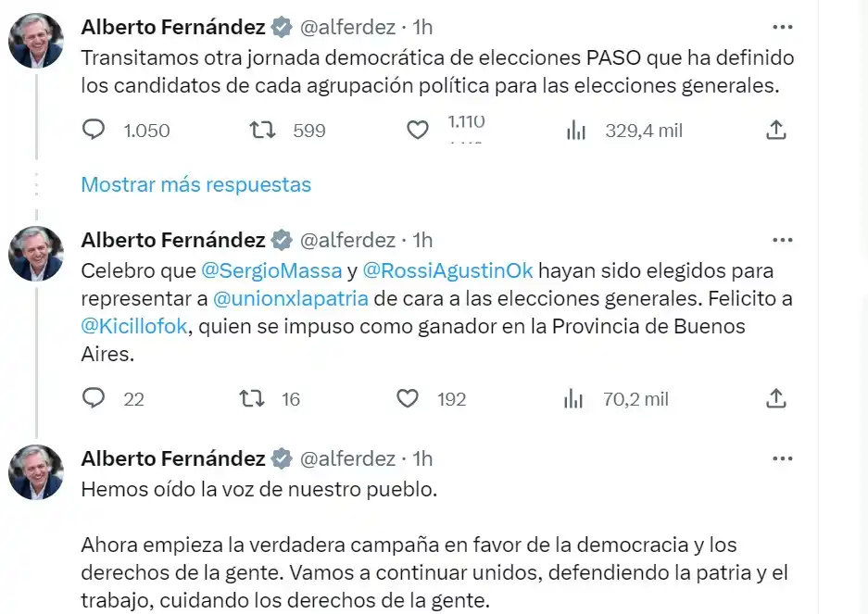Like the tweet congratulating Sergio Massa
Screen dimensions: 868x614
click(408, 399)
